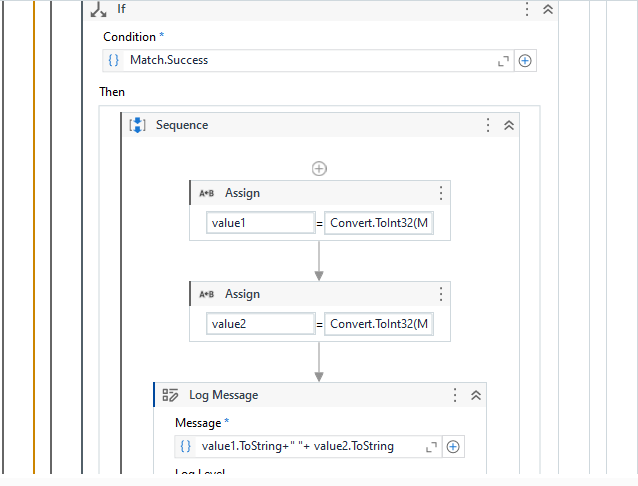Expand the Condition expression editor

503,61
